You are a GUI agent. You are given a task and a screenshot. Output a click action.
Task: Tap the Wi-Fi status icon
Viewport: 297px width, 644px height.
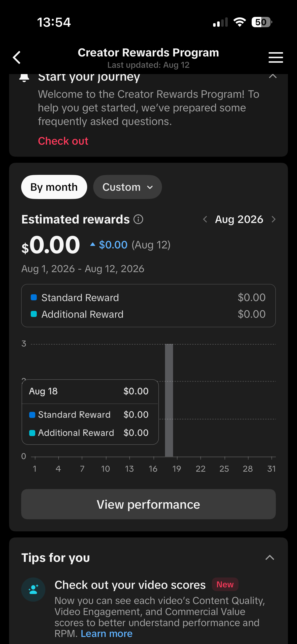pos(240,22)
